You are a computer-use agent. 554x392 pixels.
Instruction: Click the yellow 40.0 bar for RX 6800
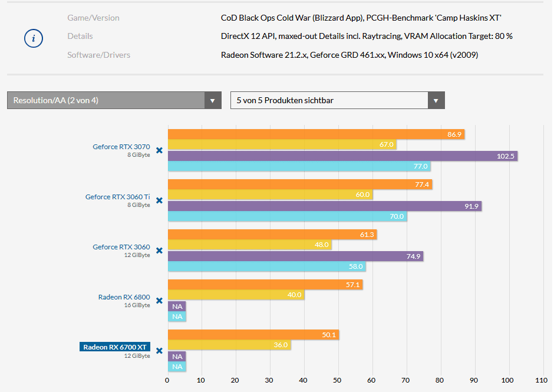[x=236, y=295]
